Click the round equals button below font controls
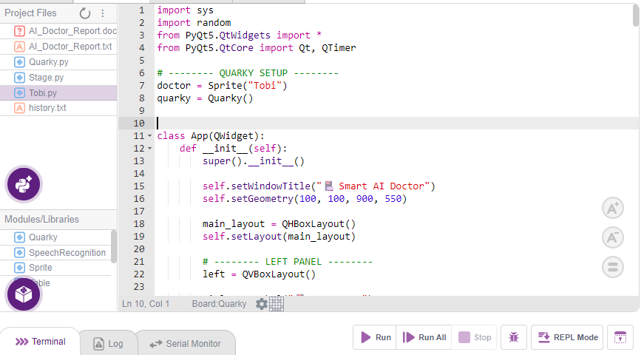 point(613,267)
